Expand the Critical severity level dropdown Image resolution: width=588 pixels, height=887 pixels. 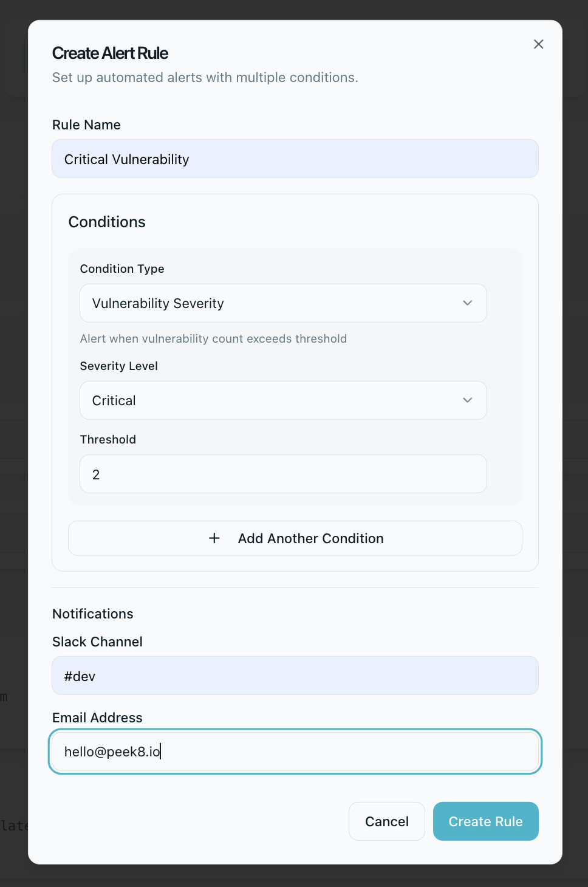pos(282,400)
